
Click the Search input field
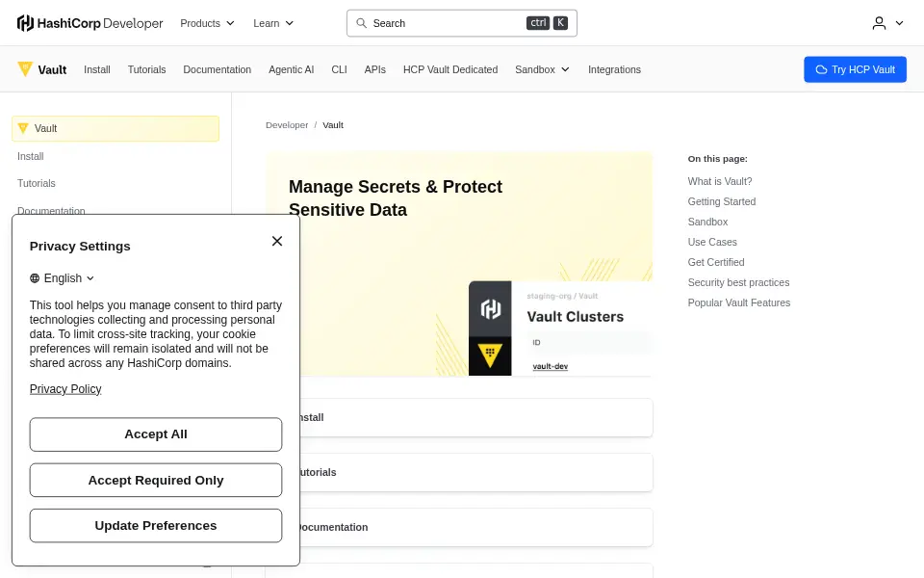click(461, 23)
